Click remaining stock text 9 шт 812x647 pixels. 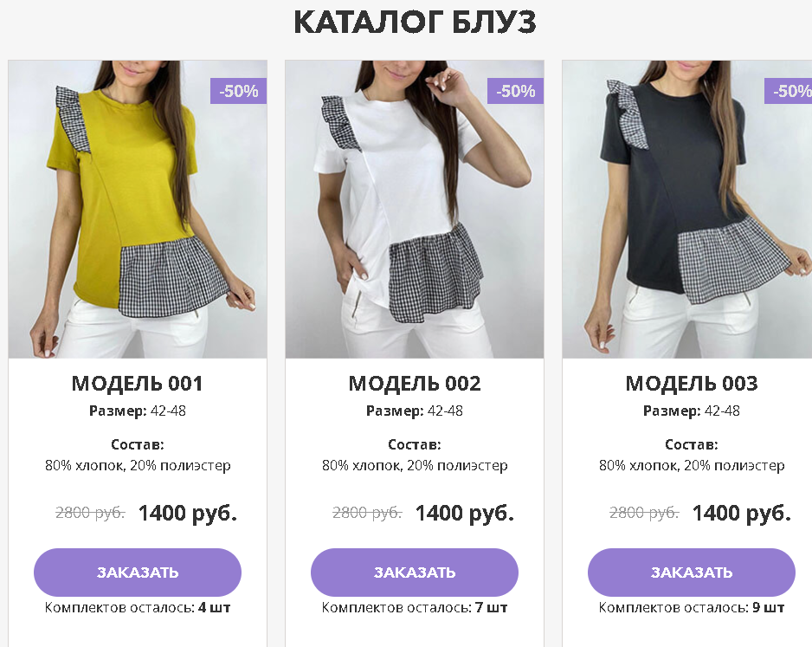click(768, 608)
